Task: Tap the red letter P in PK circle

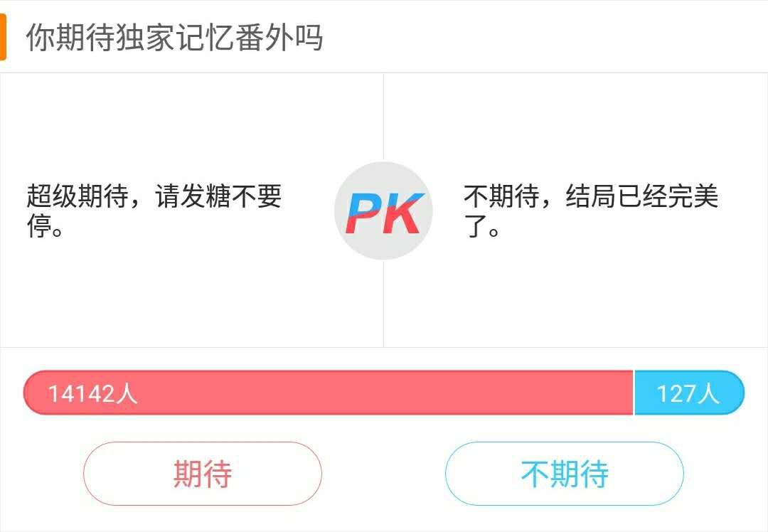Action: 366,211
